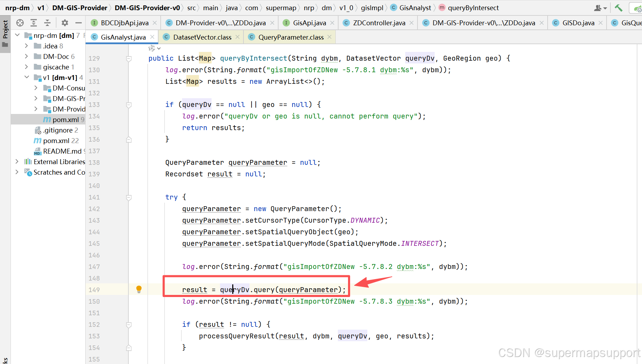Expand the DM-GIS-Pr module folder

click(x=36, y=99)
